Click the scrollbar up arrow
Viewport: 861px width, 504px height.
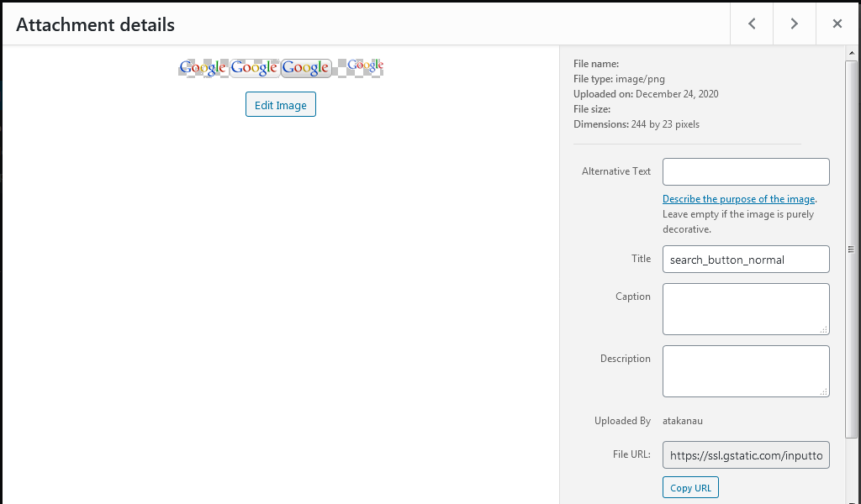point(852,55)
